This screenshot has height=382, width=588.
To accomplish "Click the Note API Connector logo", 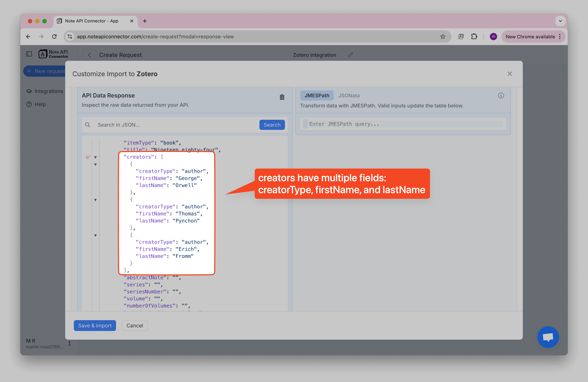I will [53, 54].
